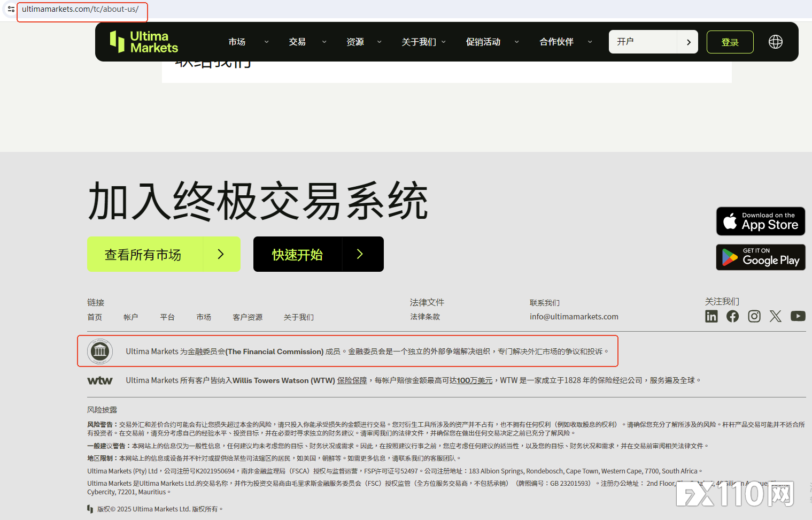Expand the 交易 dropdown chevron

324,42
